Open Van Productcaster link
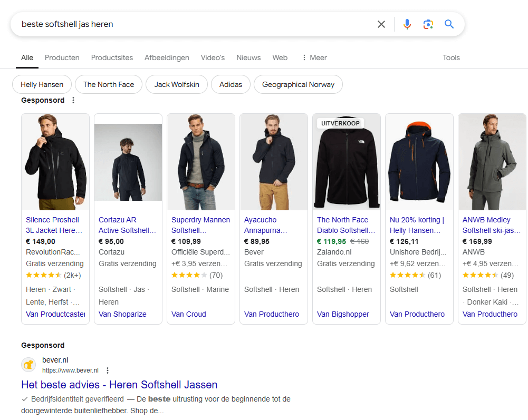 (55, 314)
